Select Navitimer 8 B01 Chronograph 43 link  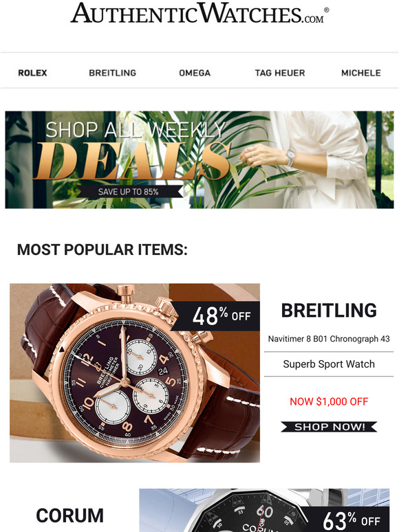[x=329, y=339]
